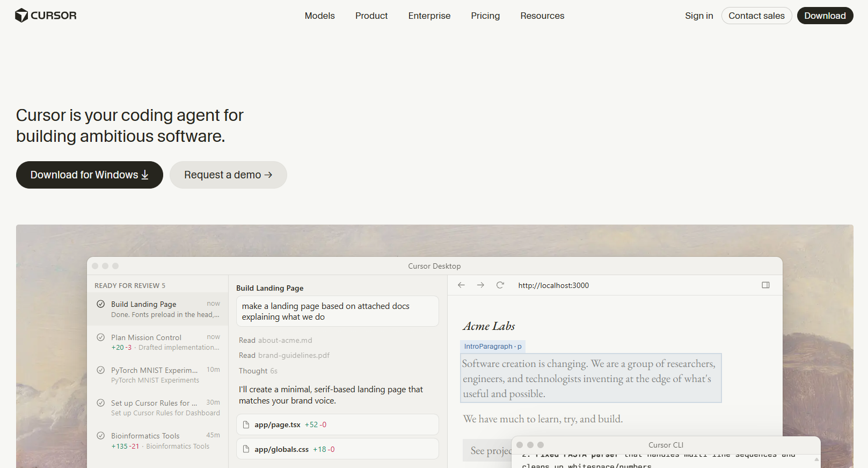Open the Models menu
The height and width of the screenshot is (468, 868).
(319, 16)
